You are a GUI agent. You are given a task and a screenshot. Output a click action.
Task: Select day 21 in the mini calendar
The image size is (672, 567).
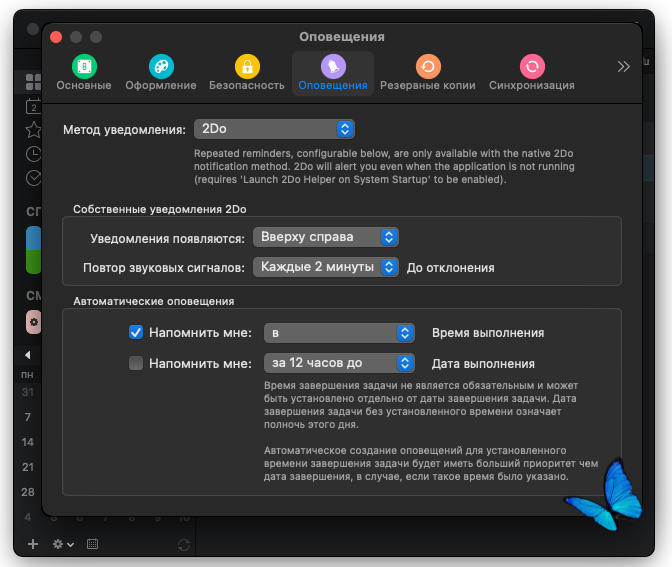(28, 467)
